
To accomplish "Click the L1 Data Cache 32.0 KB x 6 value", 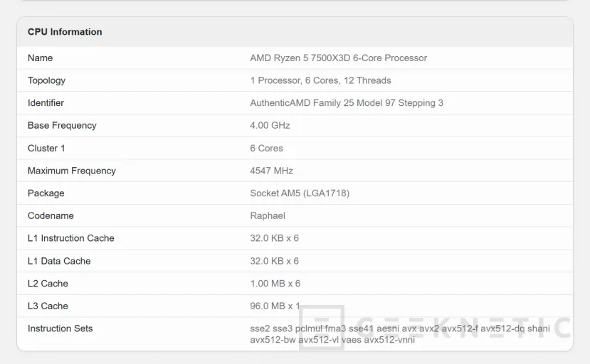I will 274,261.
